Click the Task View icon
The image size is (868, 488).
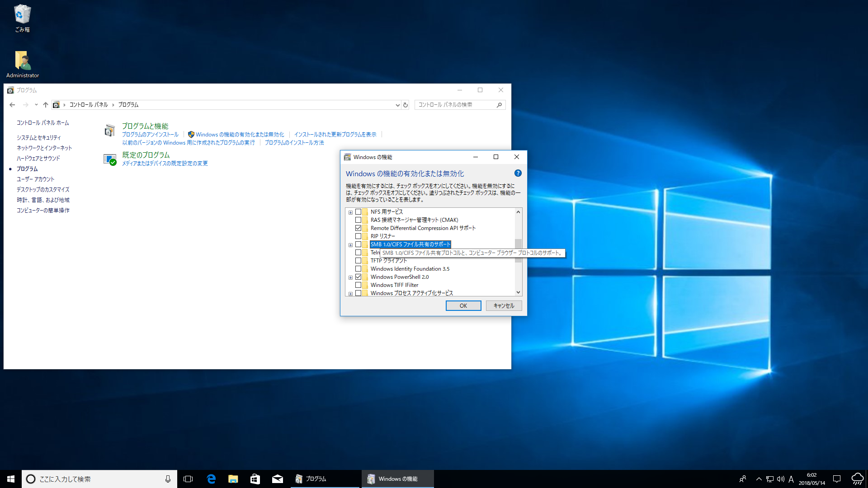[x=188, y=479]
